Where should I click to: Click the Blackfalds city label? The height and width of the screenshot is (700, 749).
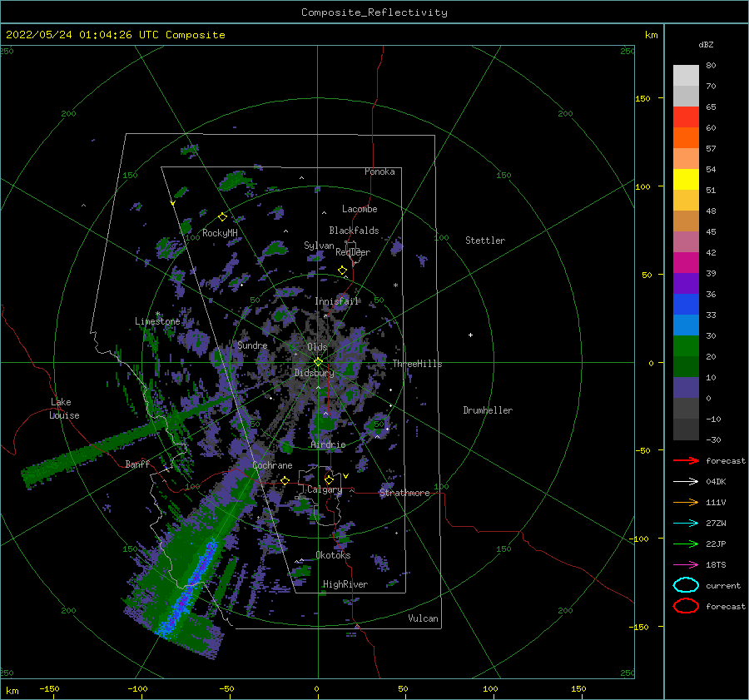click(x=354, y=231)
